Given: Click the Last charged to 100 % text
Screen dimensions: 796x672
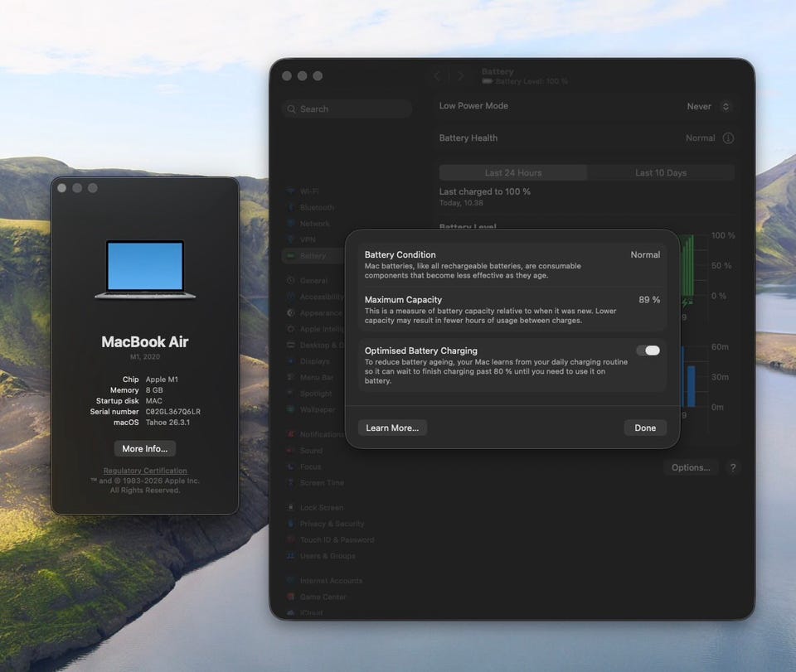Looking at the screenshot, I should pos(485,191).
